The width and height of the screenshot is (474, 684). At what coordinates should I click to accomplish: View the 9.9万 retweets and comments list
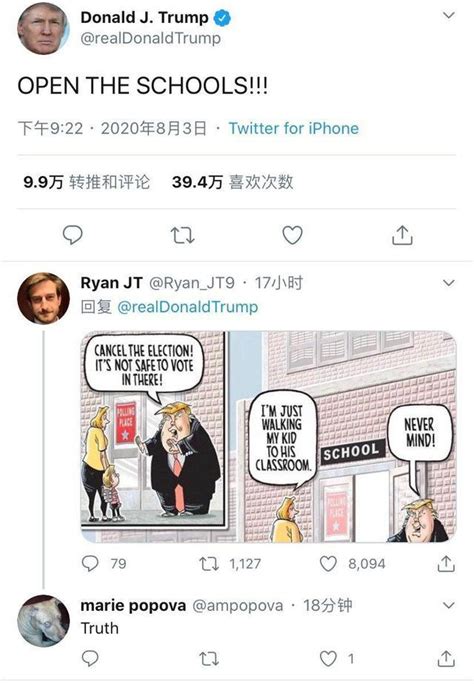pos(86,182)
